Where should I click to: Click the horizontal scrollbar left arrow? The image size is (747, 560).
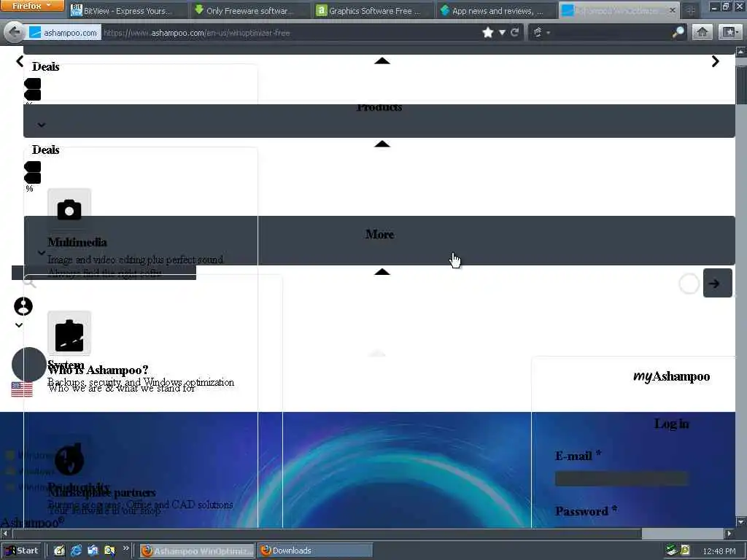point(5,533)
